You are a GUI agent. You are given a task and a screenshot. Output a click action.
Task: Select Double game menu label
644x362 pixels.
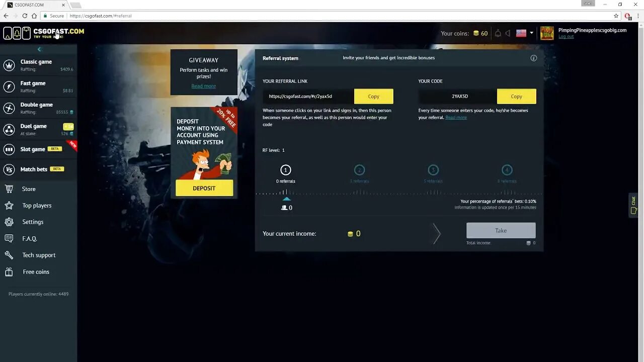pyautogui.click(x=37, y=105)
